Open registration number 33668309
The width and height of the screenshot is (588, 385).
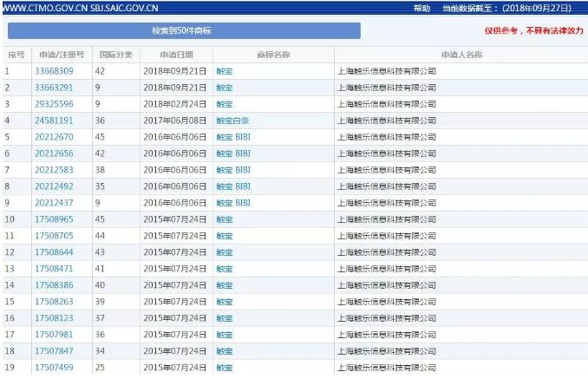[x=54, y=71]
